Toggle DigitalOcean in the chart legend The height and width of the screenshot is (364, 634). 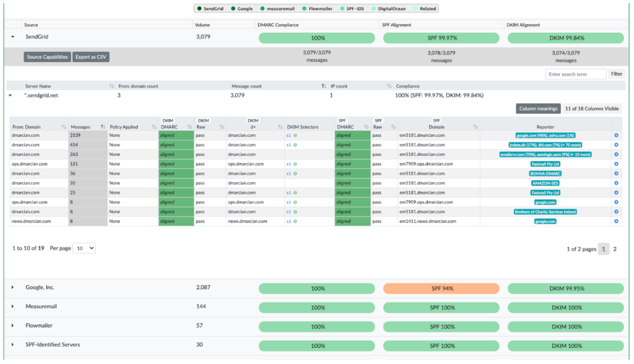(x=389, y=9)
